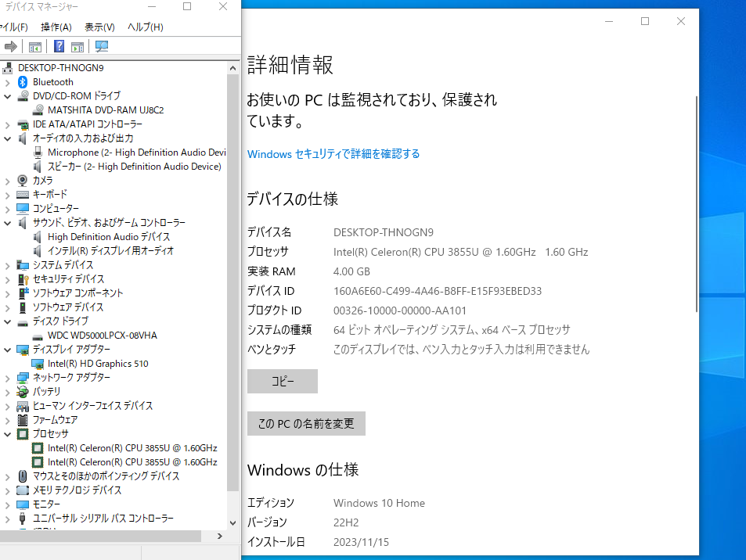Click the カメラ webcam icon
This screenshot has height=560, width=746.
pos(23,181)
